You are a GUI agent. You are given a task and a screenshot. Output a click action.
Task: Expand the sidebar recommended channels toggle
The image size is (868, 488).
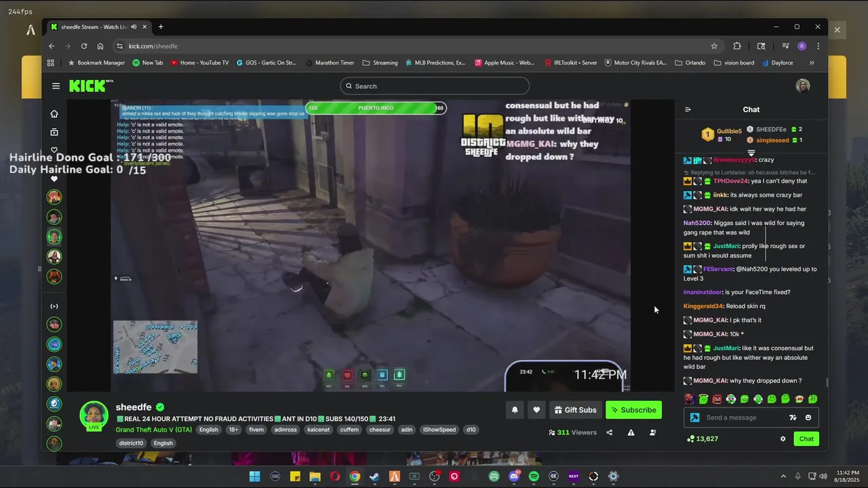[x=54, y=306]
